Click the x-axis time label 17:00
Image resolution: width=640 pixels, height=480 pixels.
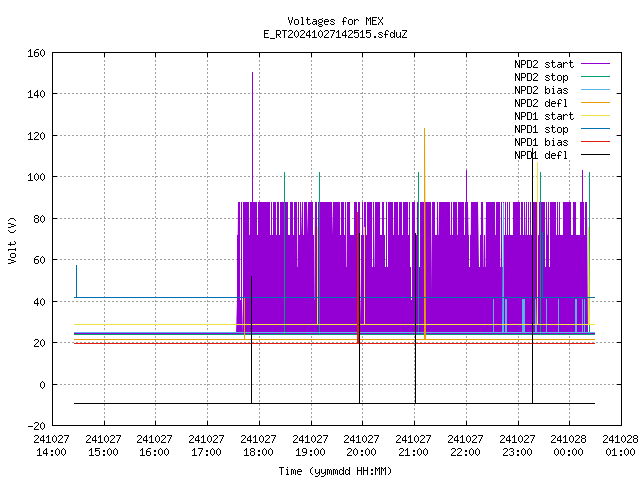[207, 452]
